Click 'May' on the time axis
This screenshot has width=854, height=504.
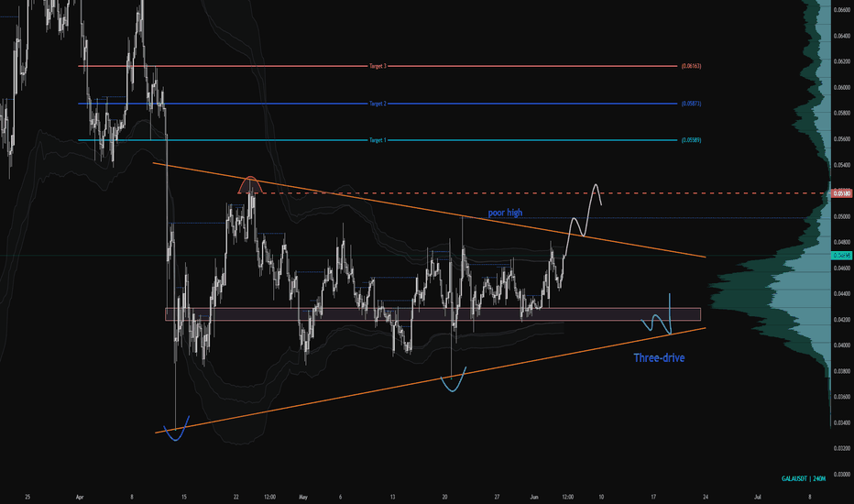point(303,497)
